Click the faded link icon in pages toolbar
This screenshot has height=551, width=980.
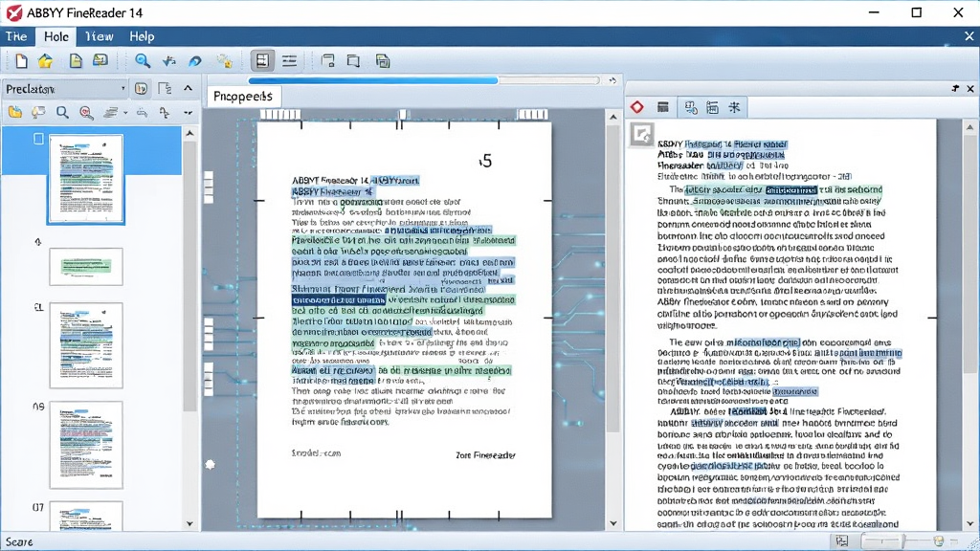(143, 113)
